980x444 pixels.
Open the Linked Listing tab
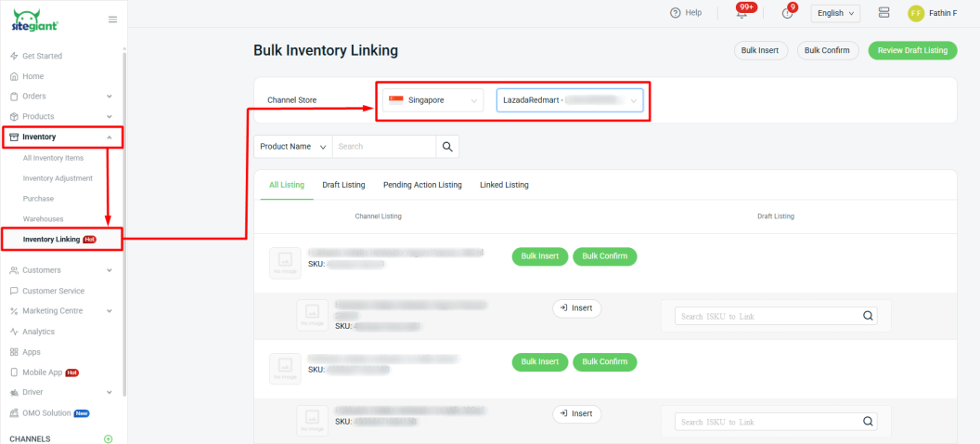[504, 185]
